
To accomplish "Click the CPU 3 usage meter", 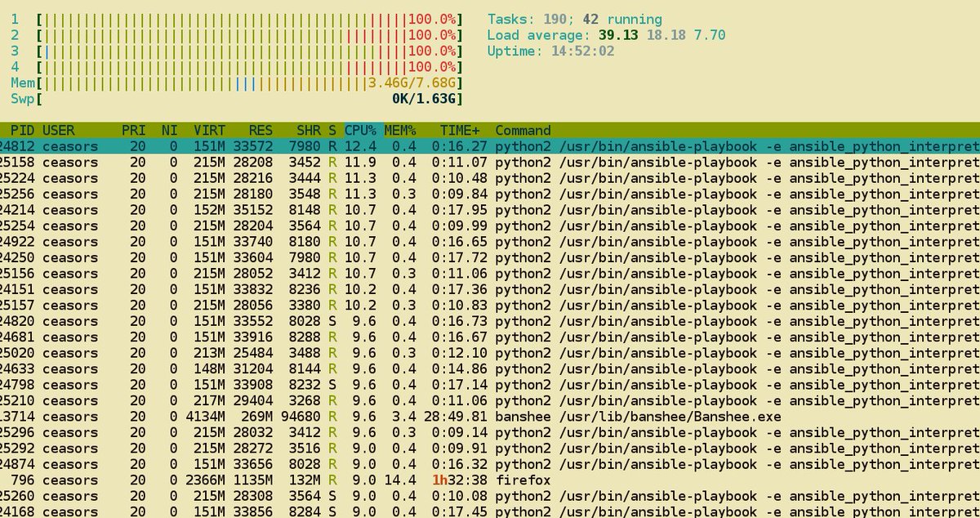I will coord(237,51).
